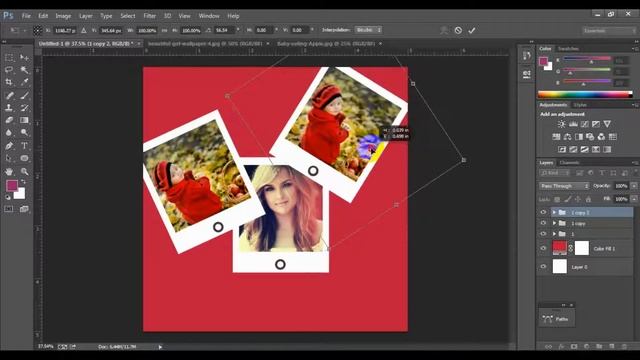Open the layer Kind filter dropdown

(x=554, y=173)
